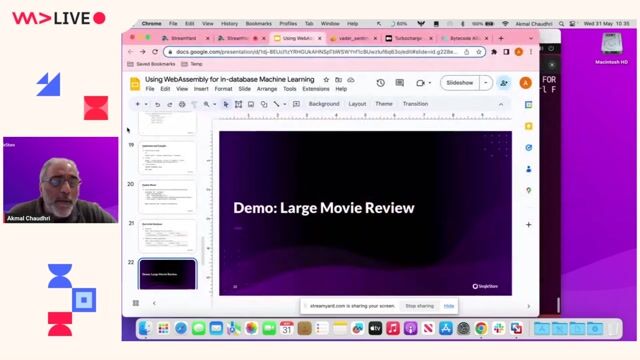This screenshot has width=640, height=360.
Task: Choose the select cursor tool
Action: (226, 104)
